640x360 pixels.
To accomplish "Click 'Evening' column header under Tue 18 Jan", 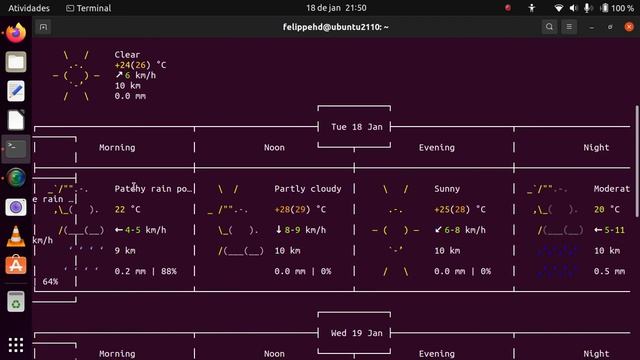I will (x=436, y=147).
